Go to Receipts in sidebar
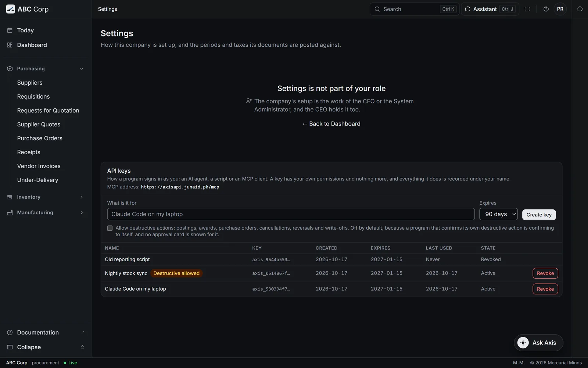588x368 pixels. (29, 152)
